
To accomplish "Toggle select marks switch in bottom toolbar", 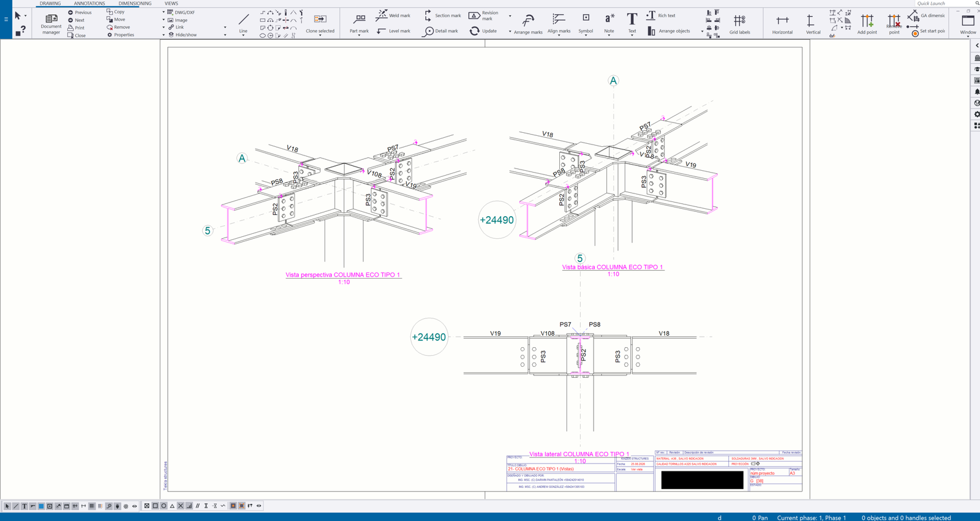I will coord(33,506).
